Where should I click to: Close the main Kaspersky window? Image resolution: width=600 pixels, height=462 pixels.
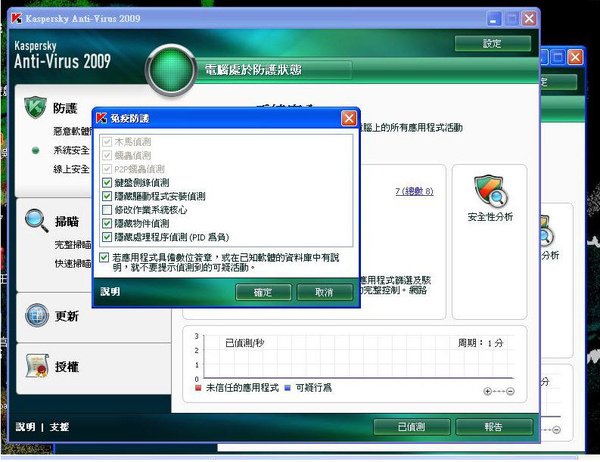pyautogui.click(x=529, y=18)
